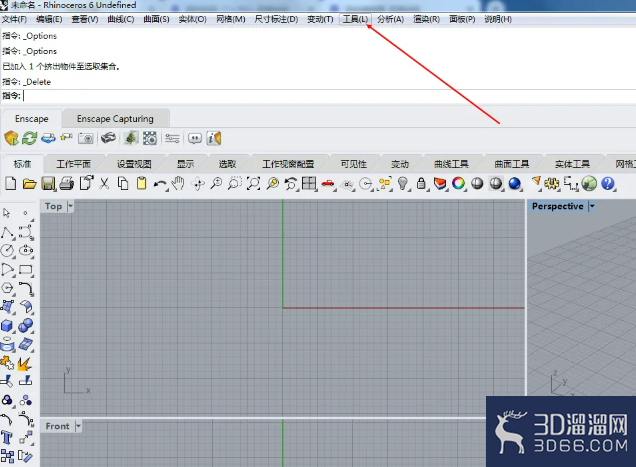This screenshot has height=467, width=636.
Task: Open the Enscape Capturing tab
Action: point(115,118)
